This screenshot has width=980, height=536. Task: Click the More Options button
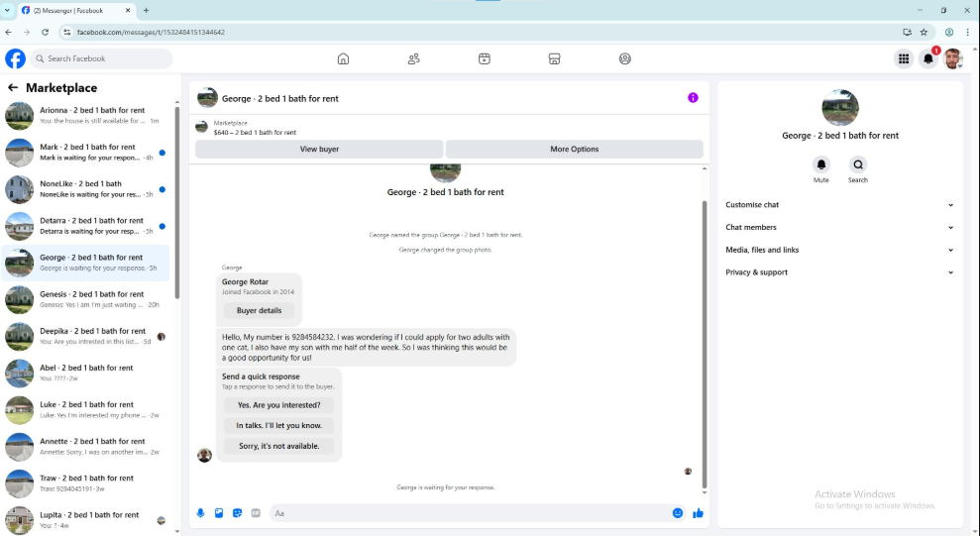click(575, 150)
